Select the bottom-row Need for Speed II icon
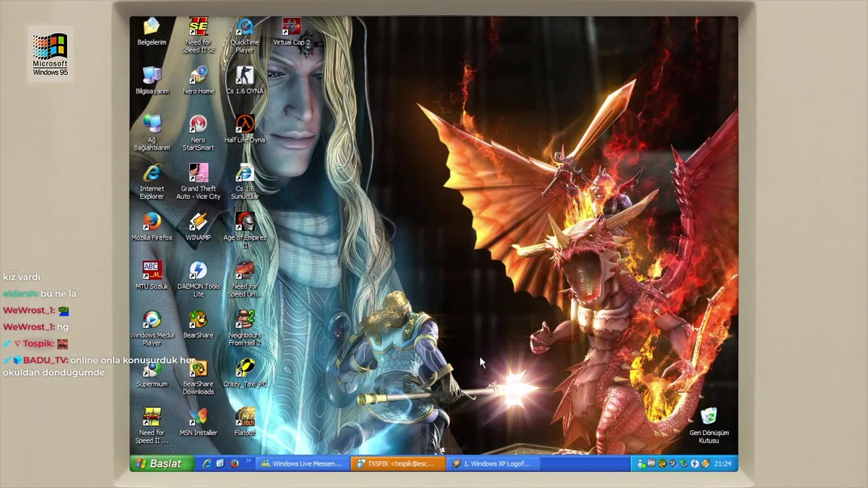Viewport: 868px width, 488px height. (152, 426)
